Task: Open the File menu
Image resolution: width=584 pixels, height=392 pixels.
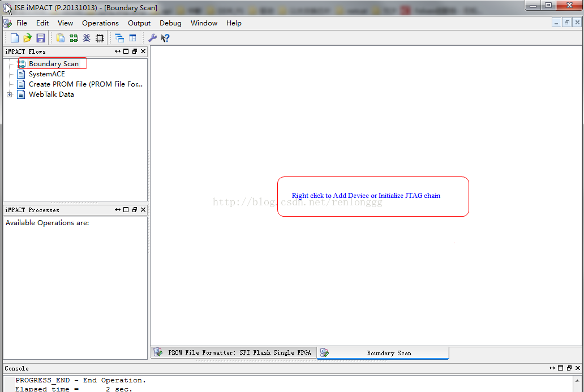Action: 22,23
